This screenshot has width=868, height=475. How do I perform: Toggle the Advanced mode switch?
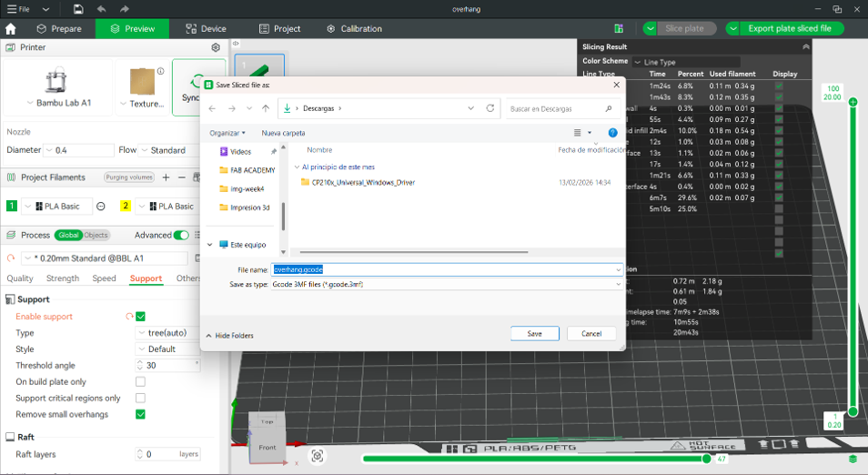tap(181, 236)
